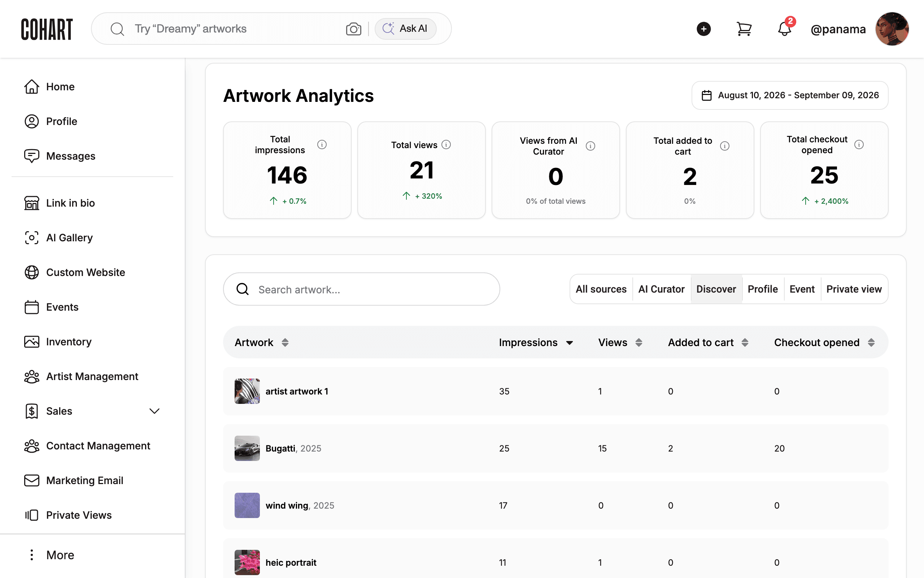Click the + 320% total views change
The width and height of the screenshot is (924, 578).
(x=428, y=196)
